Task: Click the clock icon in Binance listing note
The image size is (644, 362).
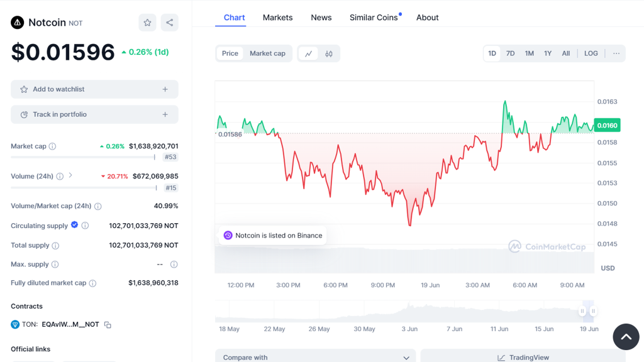Action: (228, 236)
